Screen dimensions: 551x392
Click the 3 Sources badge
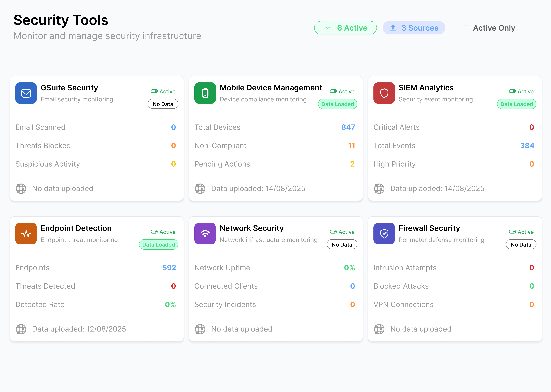click(x=414, y=28)
